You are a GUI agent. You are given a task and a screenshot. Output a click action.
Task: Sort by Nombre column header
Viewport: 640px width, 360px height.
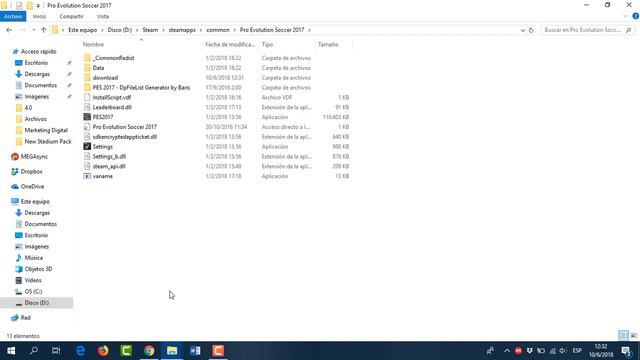pos(93,44)
